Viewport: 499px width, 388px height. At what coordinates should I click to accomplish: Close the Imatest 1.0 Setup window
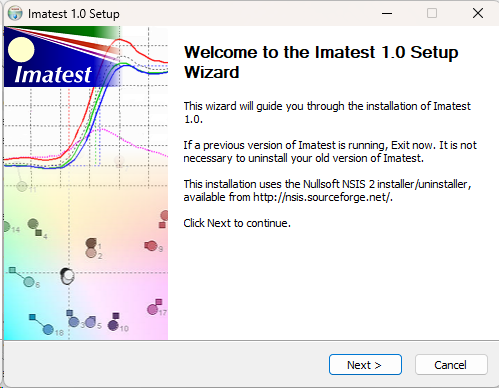[478, 13]
